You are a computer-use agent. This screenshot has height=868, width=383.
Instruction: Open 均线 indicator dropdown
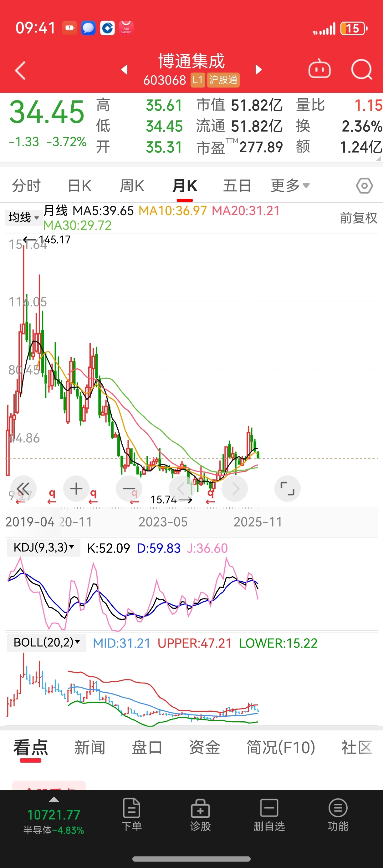click(x=23, y=217)
